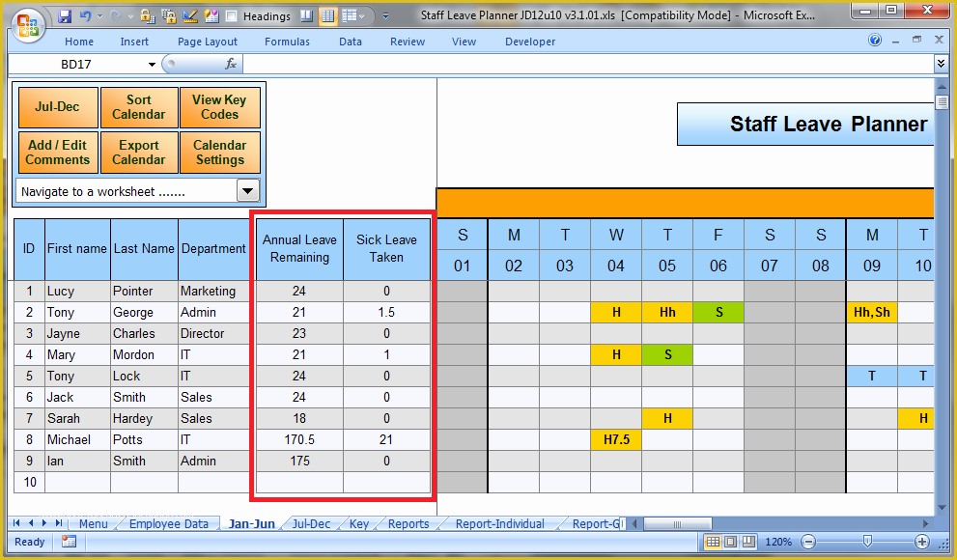Select Page Break Preview in status bar
This screenshot has width=957, height=560.
[x=749, y=542]
